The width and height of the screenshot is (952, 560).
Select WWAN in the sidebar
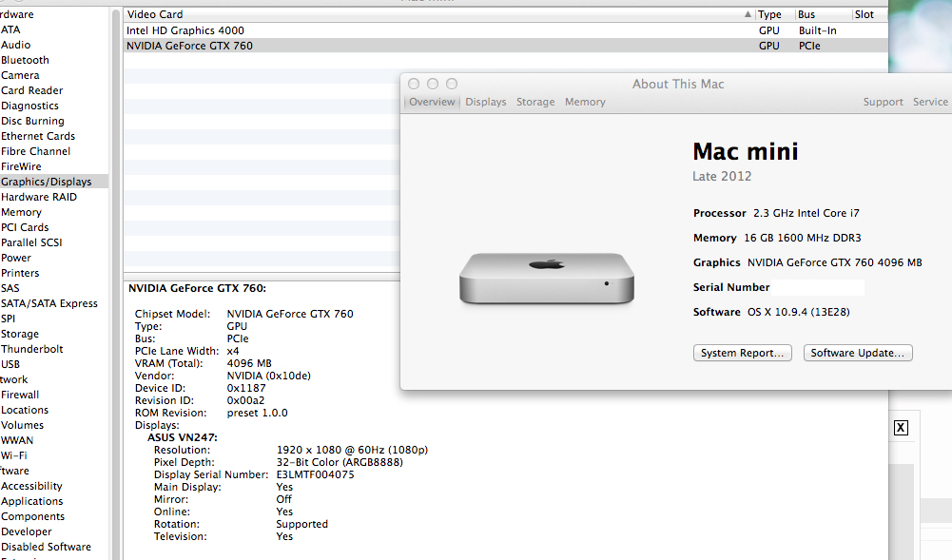pyautogui.click(x=17, y=440)
